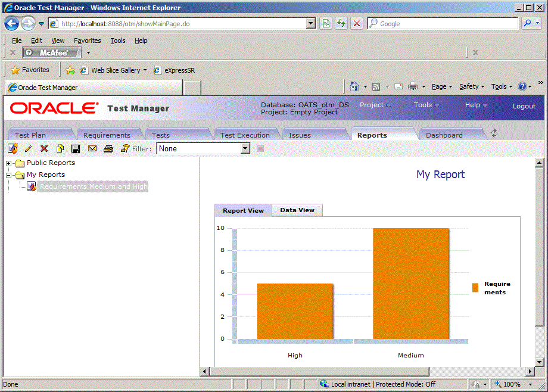Select the Requirements Medium and High report
Viewport: 548px width, 392px height.
click(94, 186)
